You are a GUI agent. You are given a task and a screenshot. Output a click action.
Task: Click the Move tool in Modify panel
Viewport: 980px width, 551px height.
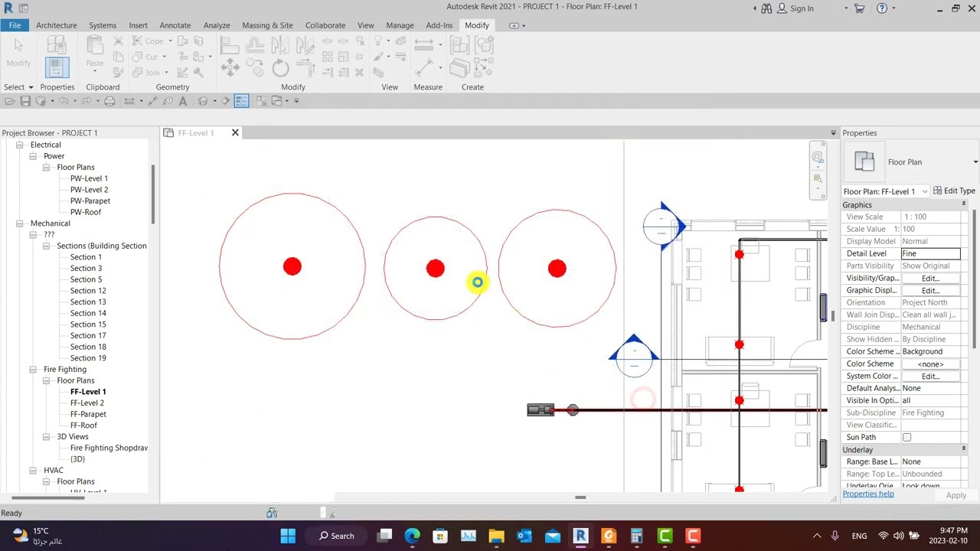point(230,68)
